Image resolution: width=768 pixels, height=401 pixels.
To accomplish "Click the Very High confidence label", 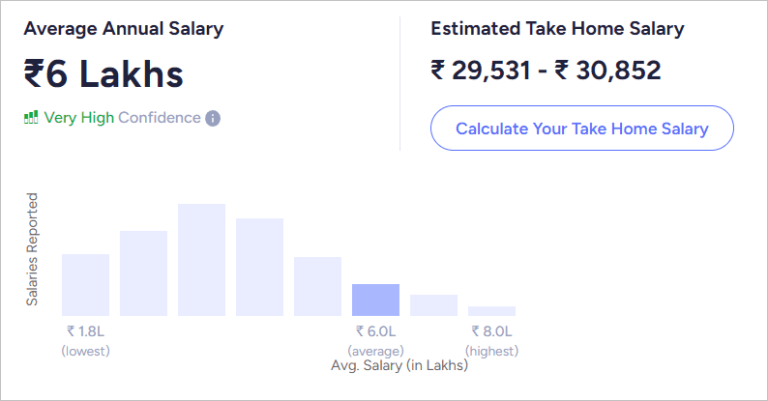I will [x=80, y=118].
